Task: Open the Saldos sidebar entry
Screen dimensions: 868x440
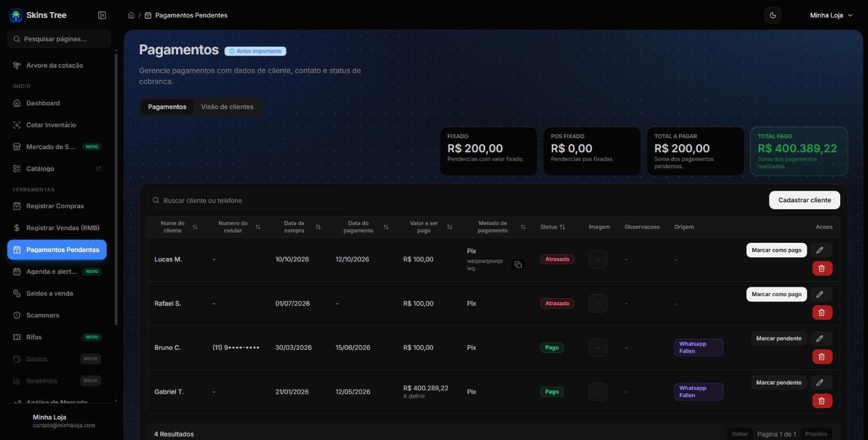Action: [x=57, y=359]
